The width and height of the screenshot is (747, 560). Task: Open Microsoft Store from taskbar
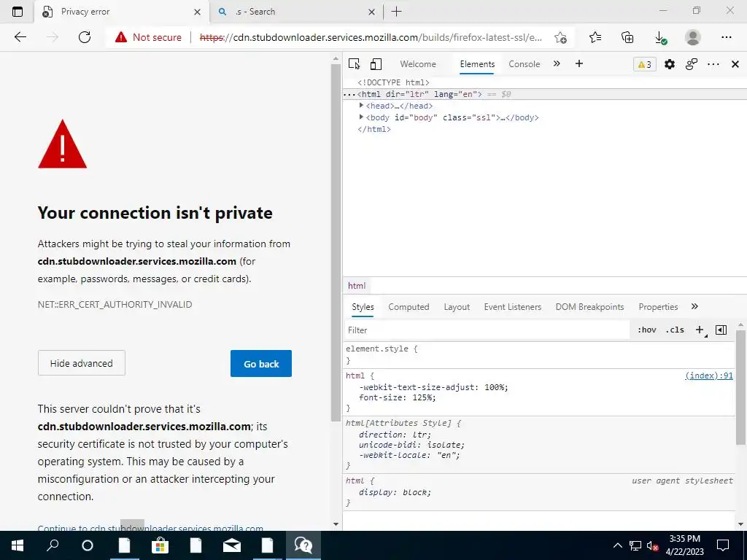(160, 545)
